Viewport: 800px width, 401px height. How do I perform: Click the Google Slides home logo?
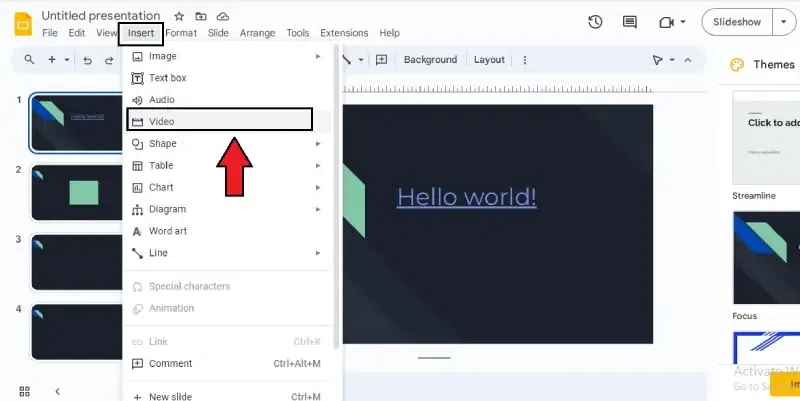(x=23, y=24)
